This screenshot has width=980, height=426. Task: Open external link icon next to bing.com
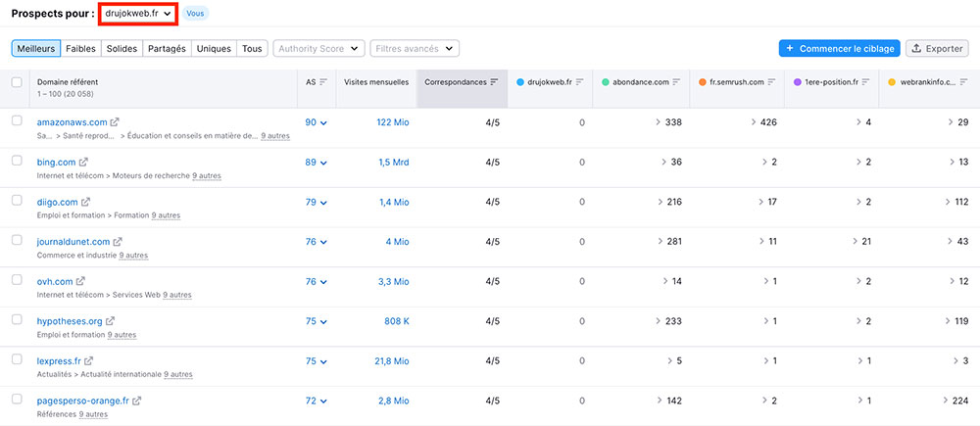(83, 162)
